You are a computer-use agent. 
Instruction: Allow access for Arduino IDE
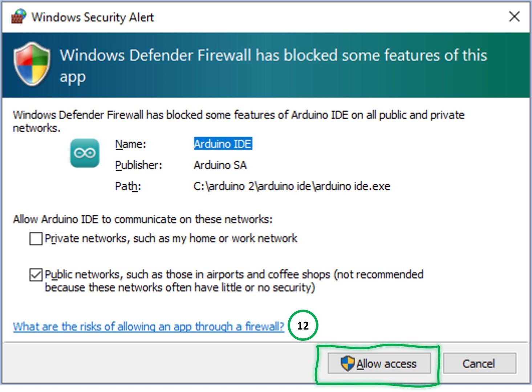(379, 363)
